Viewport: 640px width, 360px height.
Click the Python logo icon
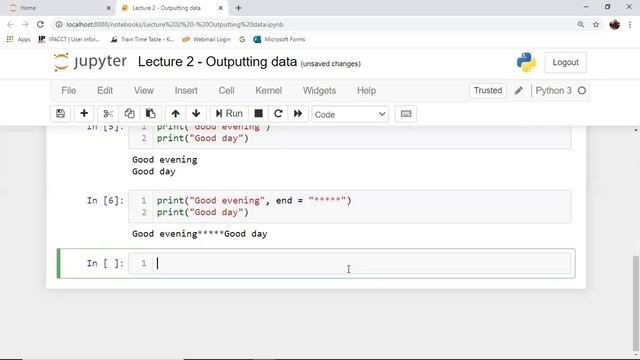(526, 62)
